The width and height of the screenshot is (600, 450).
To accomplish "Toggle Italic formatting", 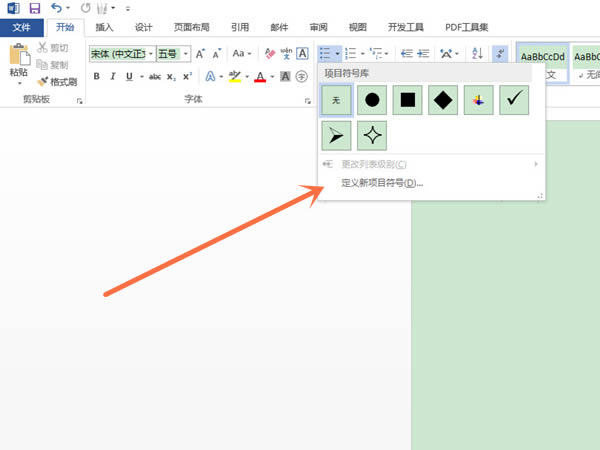I will pyautogui.click(x=113, y=76).
